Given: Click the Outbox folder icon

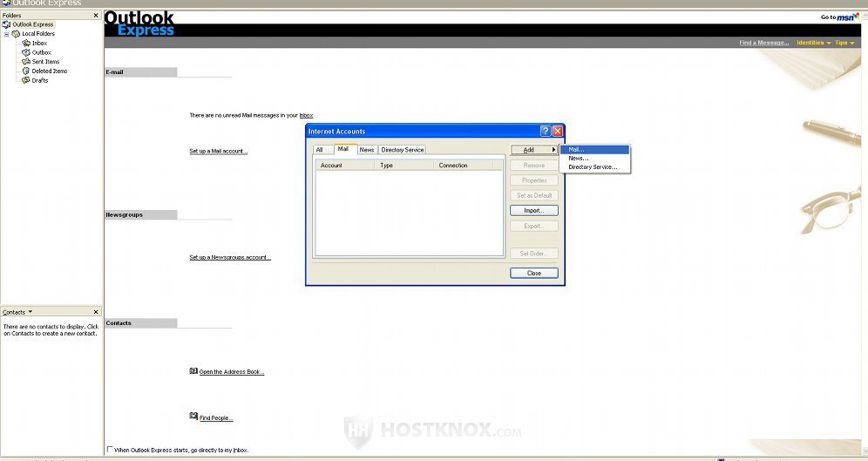Looking at the screenshot, I should (x=26, y=52).
